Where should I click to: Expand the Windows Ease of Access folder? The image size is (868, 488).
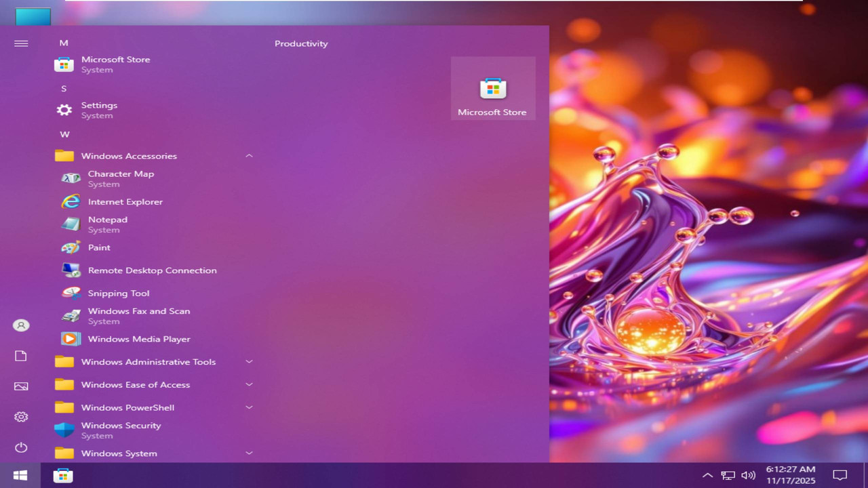(155, 385)
